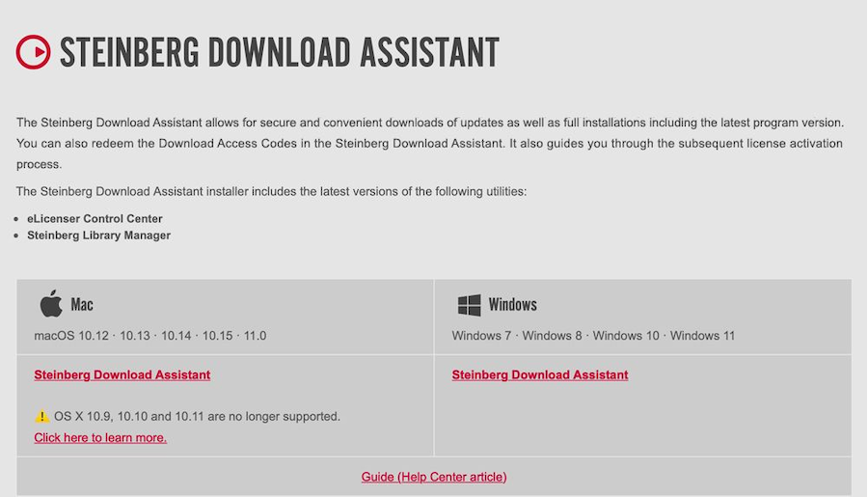Image resolution: width=868 pixels, height=497 pixels.
Task: Click the 'Windows' column heading text
Action: click(512, 305)
